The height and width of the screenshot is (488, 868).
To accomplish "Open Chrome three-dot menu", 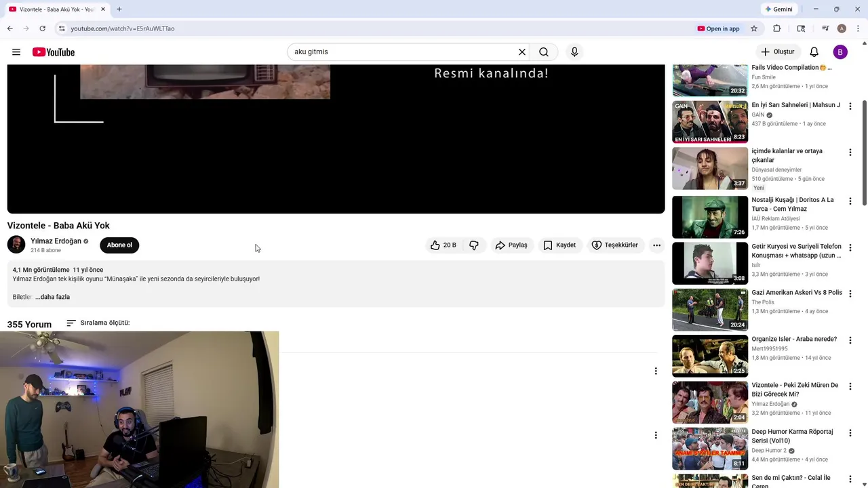I will [x=858, y=28].
